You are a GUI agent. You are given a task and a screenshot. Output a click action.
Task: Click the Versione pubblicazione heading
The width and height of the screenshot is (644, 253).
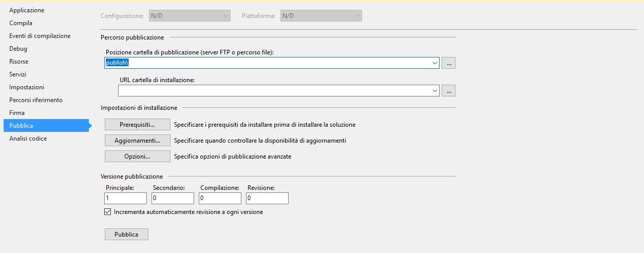click(x=132, y=177)
